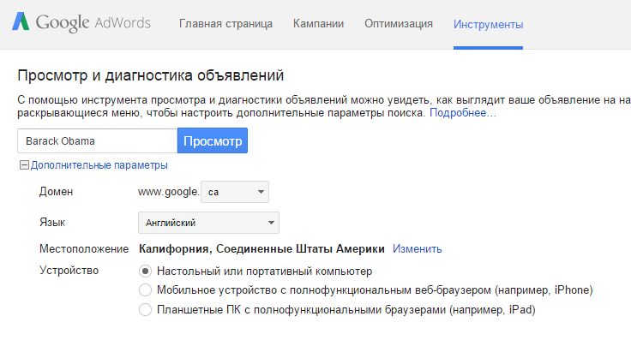631x364 pixels.
Task: Open the Подробнее… link
Action: point(463,113)
